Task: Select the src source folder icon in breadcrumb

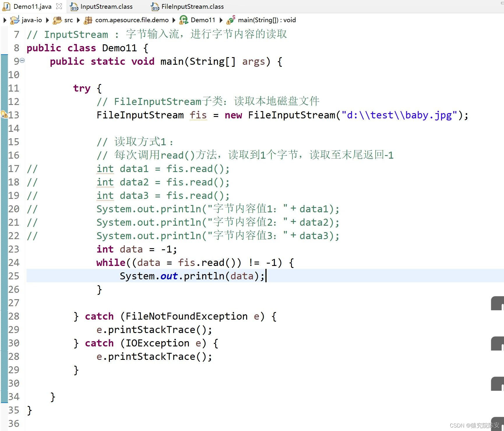Action: [x=56, y=20]
